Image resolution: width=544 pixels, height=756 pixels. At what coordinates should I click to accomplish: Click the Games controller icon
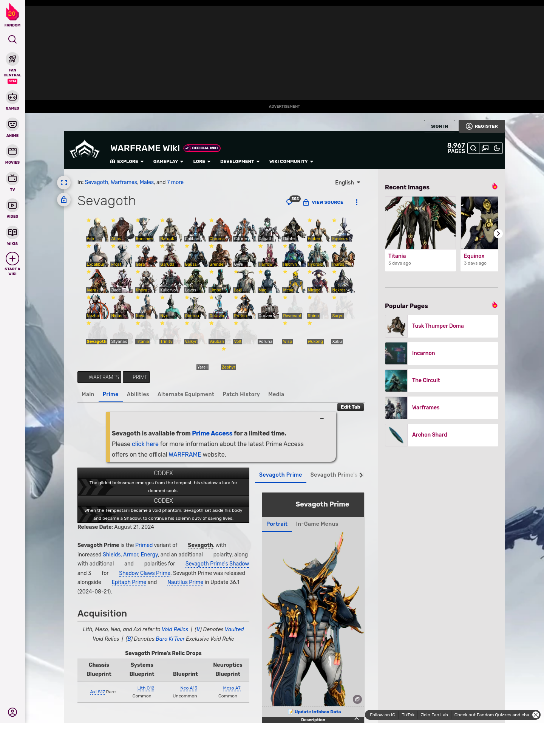[12, 98]
